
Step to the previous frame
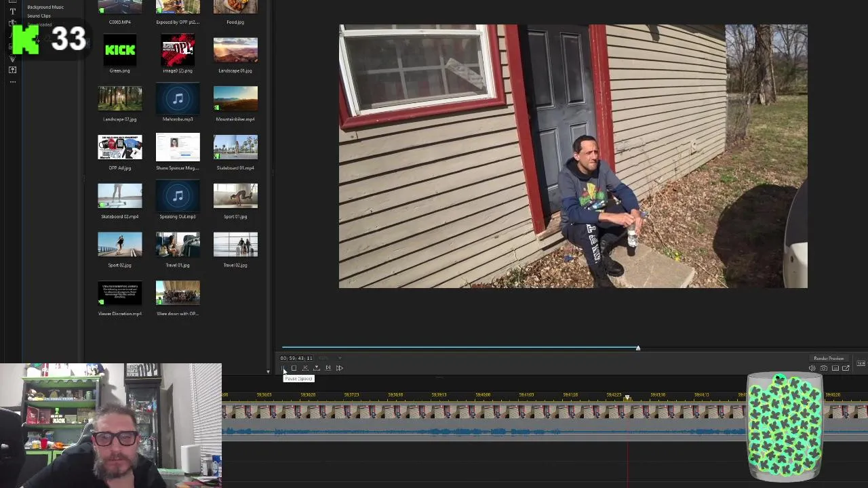(305, 368)
